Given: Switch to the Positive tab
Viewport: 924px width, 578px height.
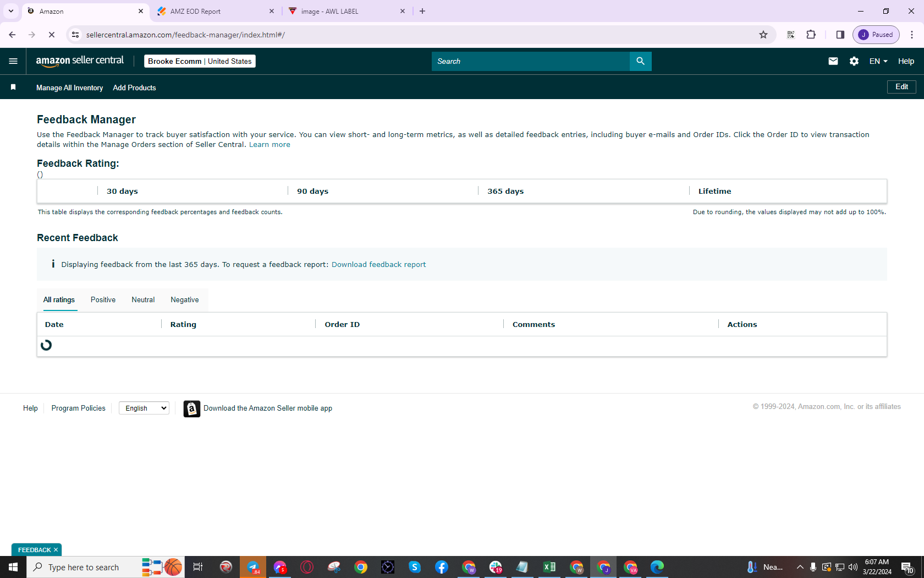Looking at the screenshot, I should [x=103, y=300].
